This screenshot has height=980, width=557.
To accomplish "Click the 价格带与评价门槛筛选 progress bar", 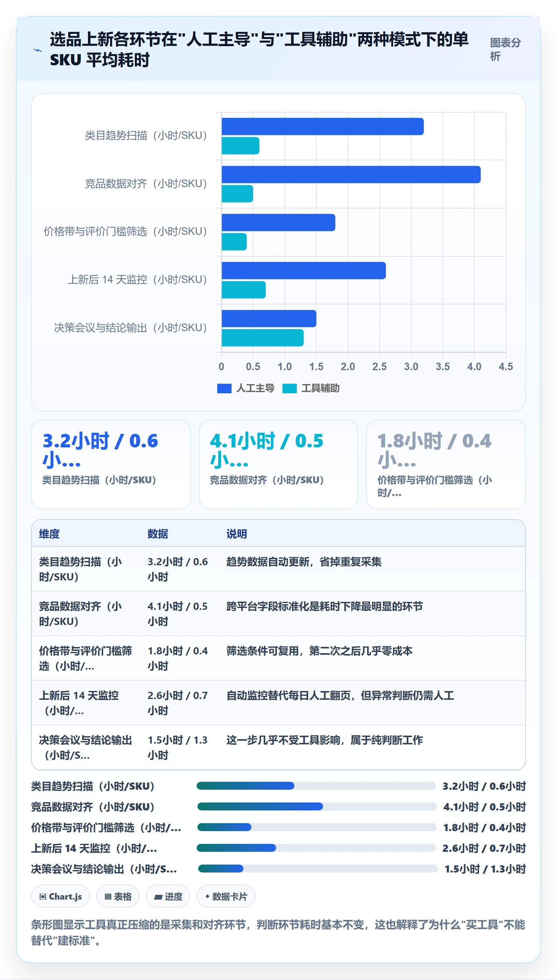I will [317, 827].
